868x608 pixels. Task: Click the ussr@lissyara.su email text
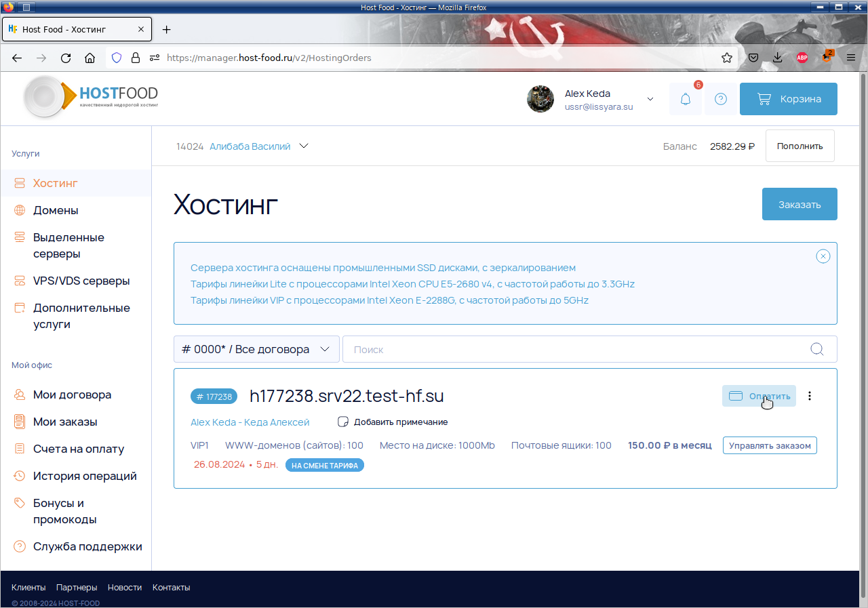tap(599, 106)
